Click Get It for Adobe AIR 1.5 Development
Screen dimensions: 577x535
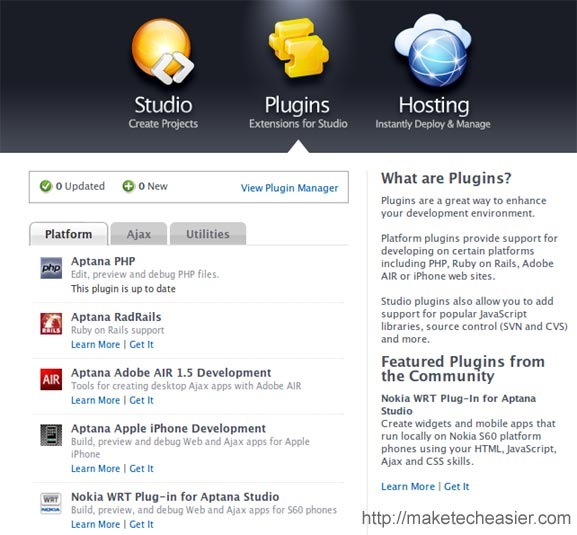[141, 400]
